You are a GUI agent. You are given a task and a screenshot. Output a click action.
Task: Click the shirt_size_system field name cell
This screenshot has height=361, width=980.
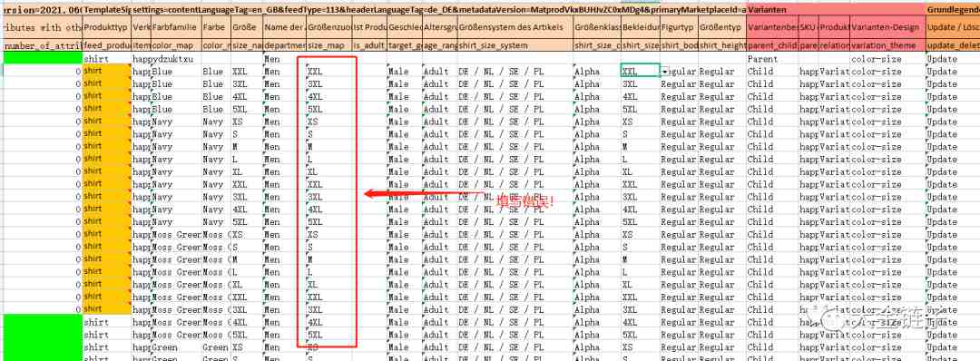point(514,45)
